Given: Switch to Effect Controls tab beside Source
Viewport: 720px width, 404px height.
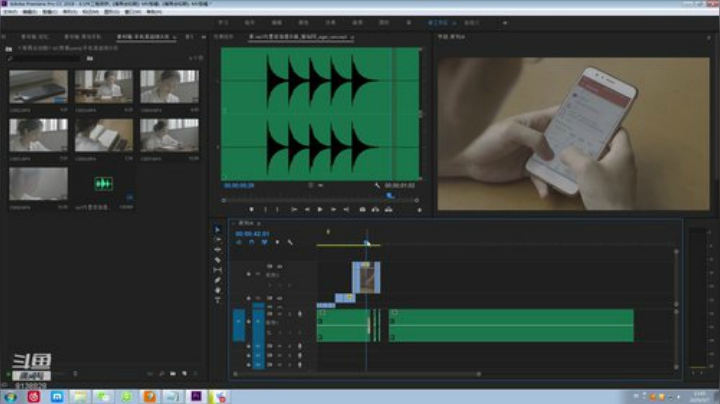Looking at the screenshot, I should click(x=224, y=37).
